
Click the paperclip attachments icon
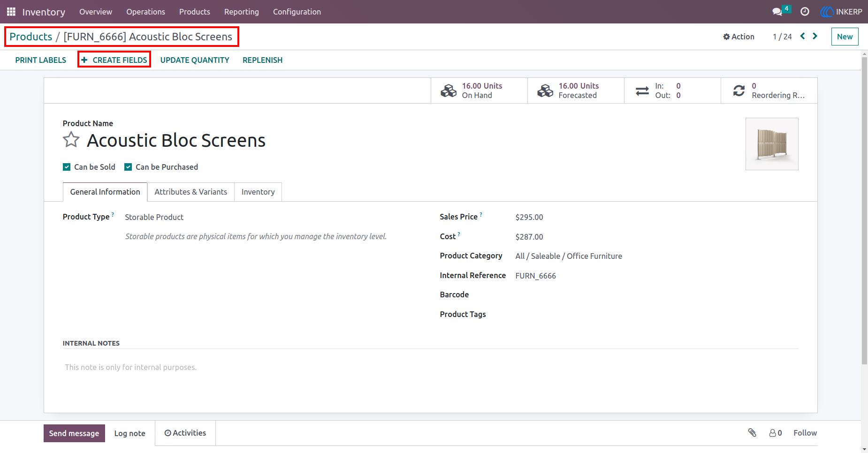pyautogui.click(x=752, y=433)
